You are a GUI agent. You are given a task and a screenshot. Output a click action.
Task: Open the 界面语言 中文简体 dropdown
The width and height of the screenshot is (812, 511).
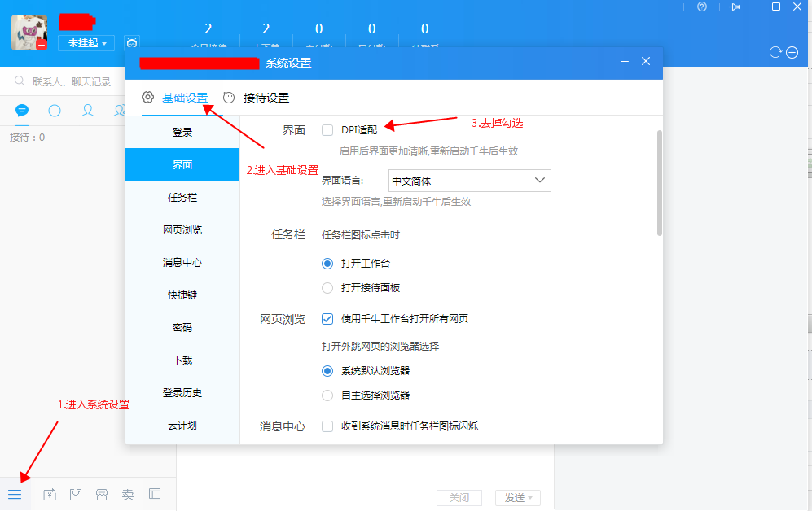[470, 181]
